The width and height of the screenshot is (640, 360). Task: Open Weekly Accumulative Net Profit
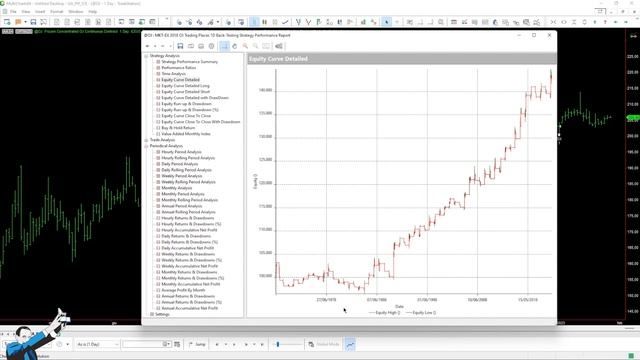[x=189, y=266]
